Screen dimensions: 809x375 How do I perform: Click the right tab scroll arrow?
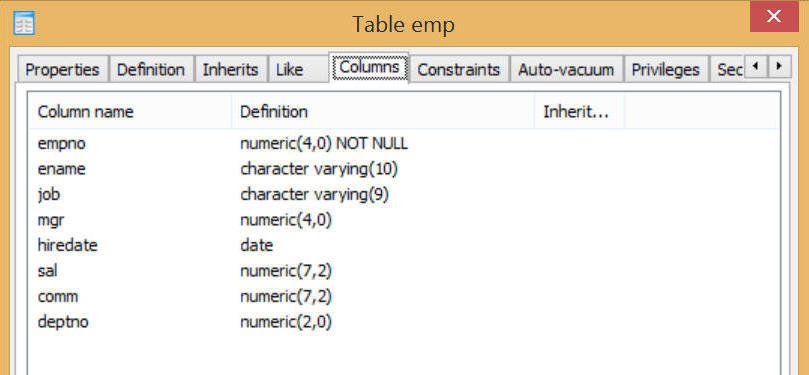coord(779,67)
